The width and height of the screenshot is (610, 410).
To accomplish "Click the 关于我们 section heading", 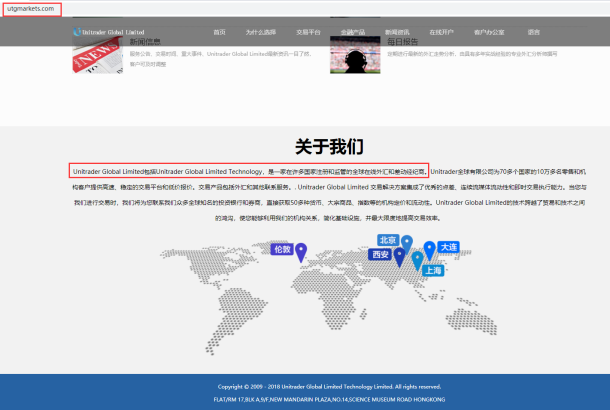I will tap(329, 147).
